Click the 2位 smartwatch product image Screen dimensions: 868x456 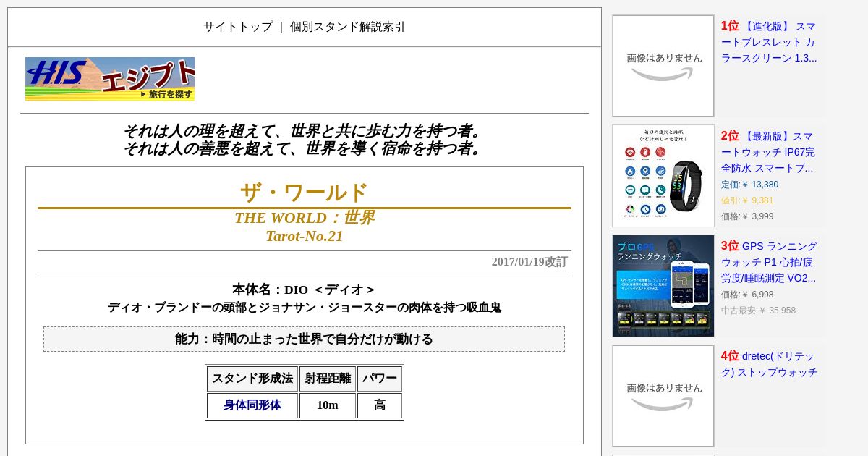[663, 176]
